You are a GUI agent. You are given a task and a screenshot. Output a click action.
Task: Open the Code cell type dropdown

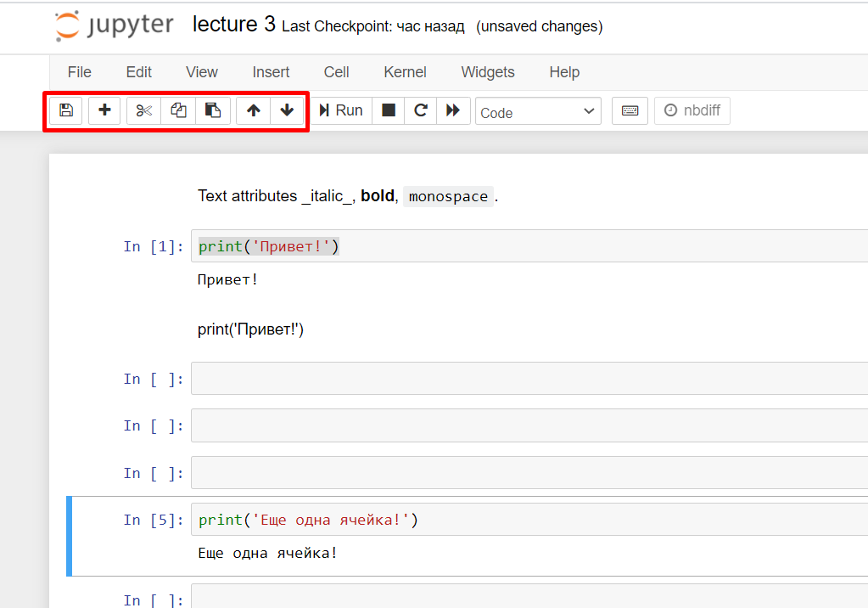[x=538, y=111]
